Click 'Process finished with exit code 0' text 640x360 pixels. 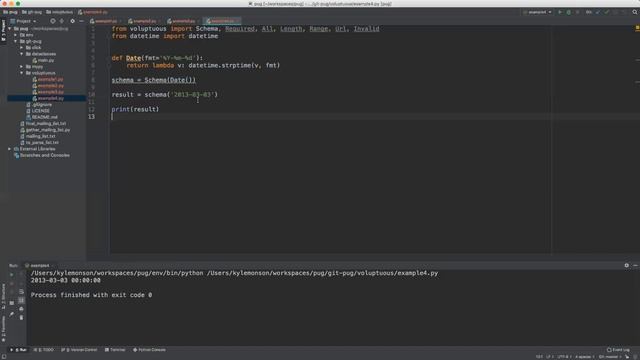[x=91, y=295]
